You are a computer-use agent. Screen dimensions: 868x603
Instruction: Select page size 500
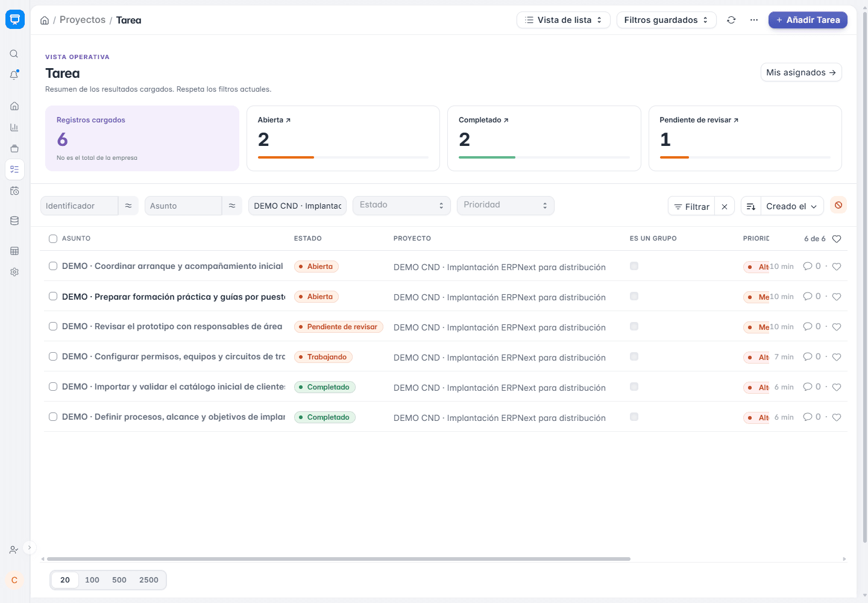pos(119,580)
